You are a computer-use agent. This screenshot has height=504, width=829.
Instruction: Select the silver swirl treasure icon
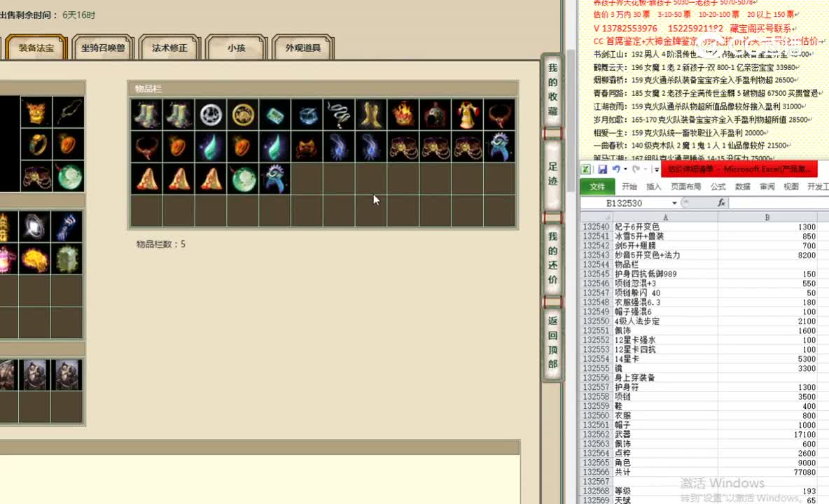click(34, 227)
